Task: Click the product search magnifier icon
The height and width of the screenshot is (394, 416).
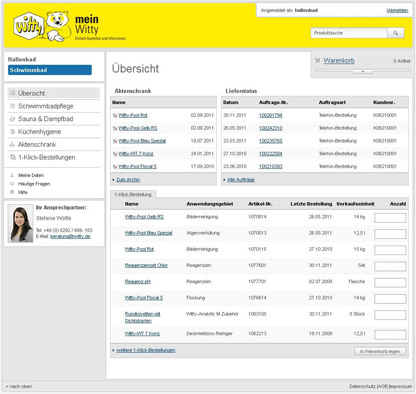Action: [x=396, y=33]
